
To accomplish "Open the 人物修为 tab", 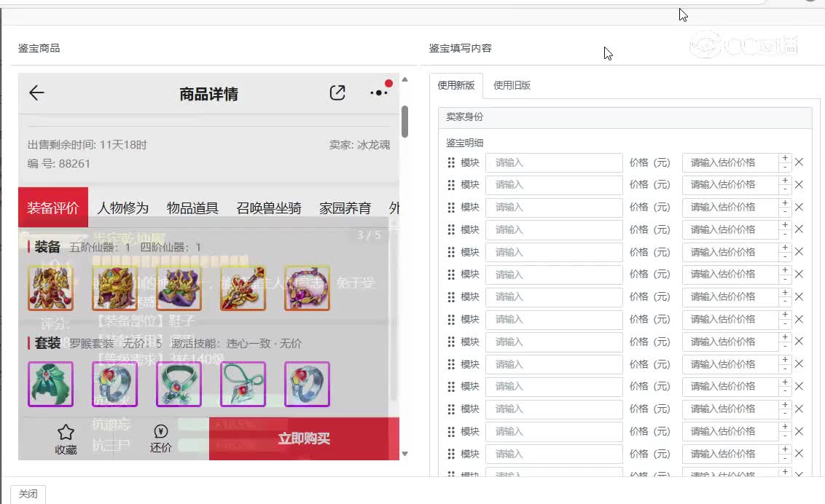I will (123, 208).
